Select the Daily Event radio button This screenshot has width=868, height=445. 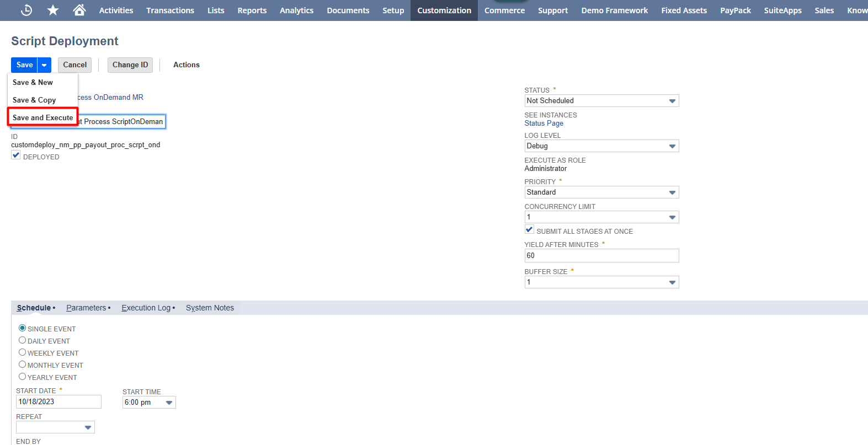click(x=23, y=340)
